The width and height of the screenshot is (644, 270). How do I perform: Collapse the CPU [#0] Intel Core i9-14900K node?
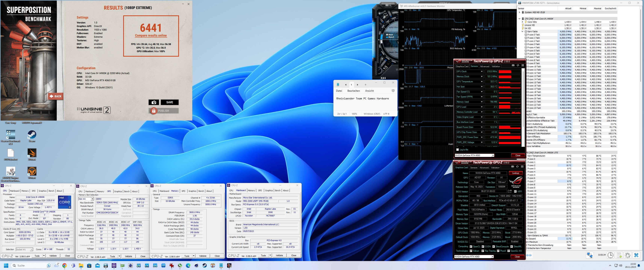click(x=520, y=19)
